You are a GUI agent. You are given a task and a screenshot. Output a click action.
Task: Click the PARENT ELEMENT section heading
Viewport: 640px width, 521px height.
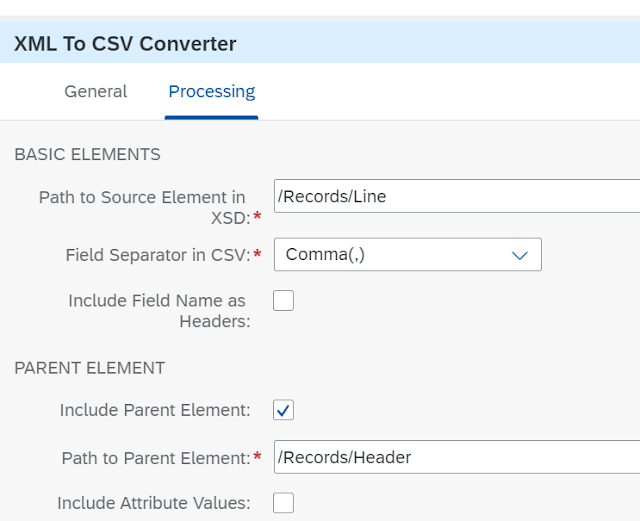coord(89,368)
